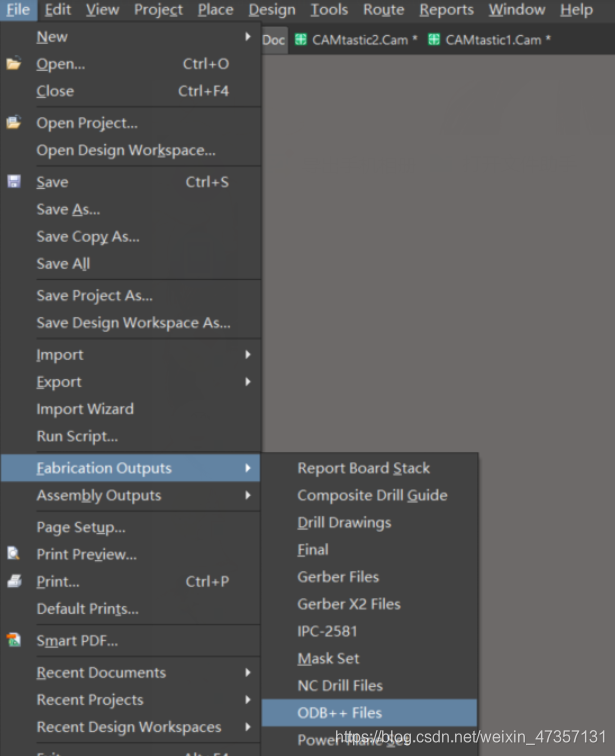Select NC Drill Files in submenu
Screen dimensions: 615x756
[x=370, y=686]
